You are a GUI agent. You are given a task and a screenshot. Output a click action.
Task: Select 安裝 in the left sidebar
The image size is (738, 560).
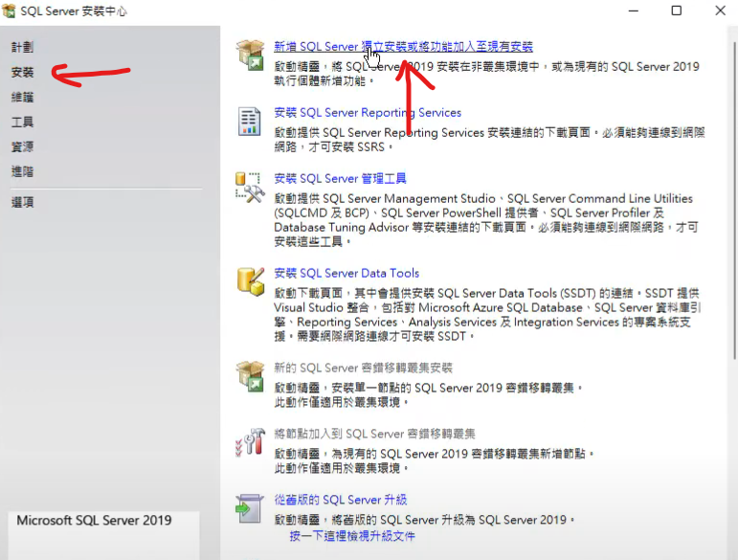tap(23, 72)
